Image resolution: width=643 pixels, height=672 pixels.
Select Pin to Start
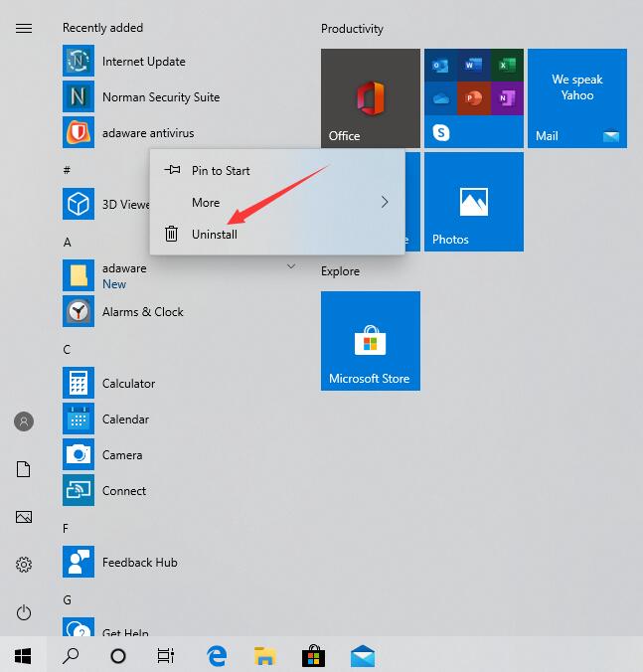click(277, 171)
